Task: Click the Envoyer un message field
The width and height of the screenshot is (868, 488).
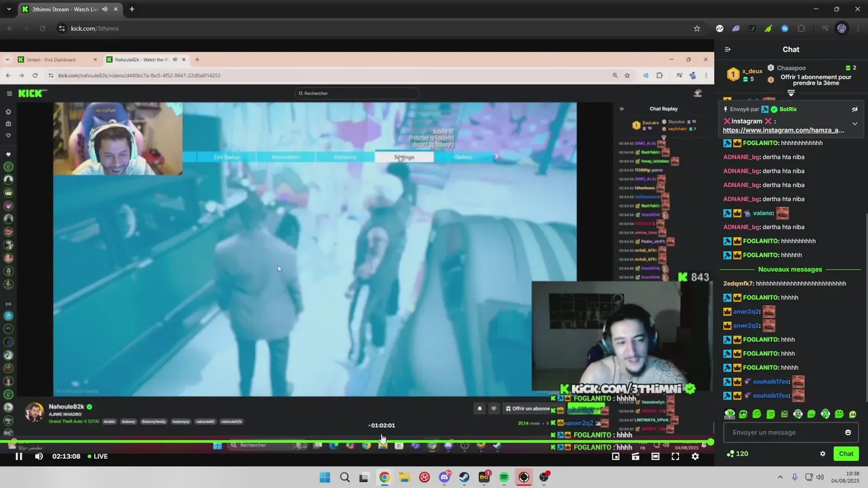Action: click(x=791, y=432)
